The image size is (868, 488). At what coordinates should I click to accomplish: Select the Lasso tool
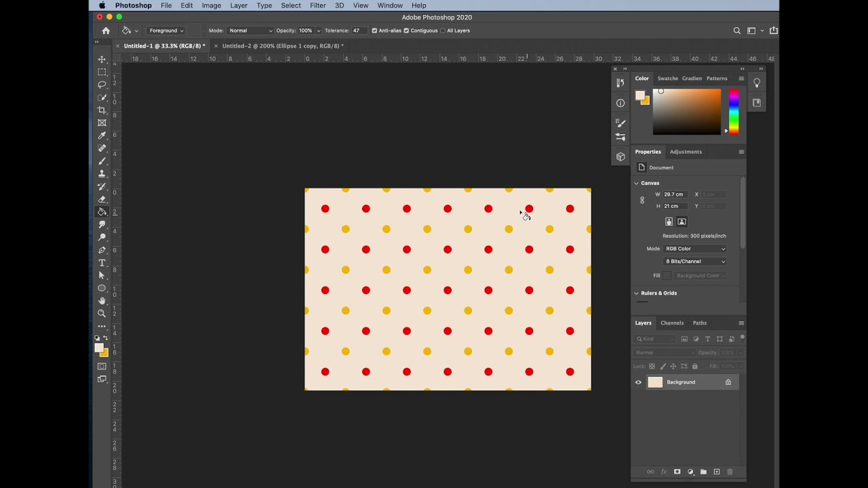pos(102,85)
